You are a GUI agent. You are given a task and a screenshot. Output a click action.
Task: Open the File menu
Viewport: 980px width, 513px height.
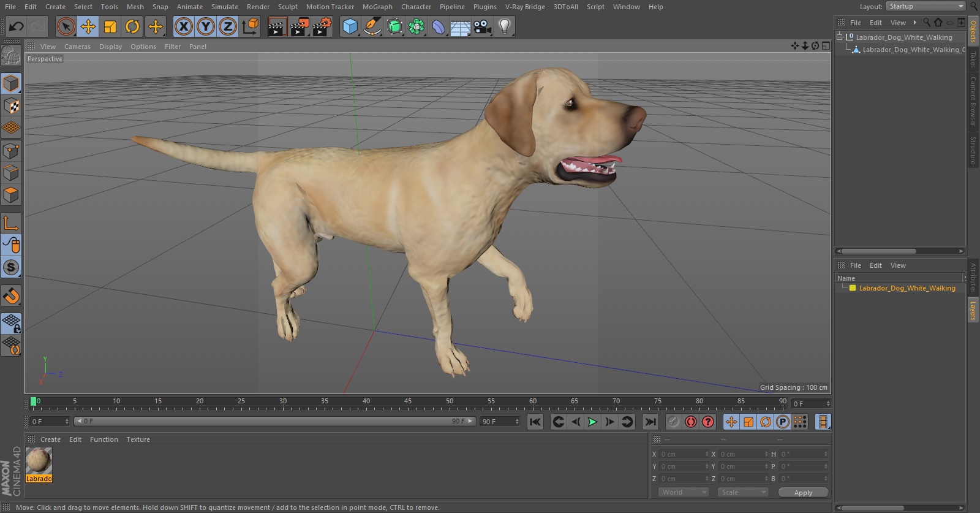tap(10, 7)
